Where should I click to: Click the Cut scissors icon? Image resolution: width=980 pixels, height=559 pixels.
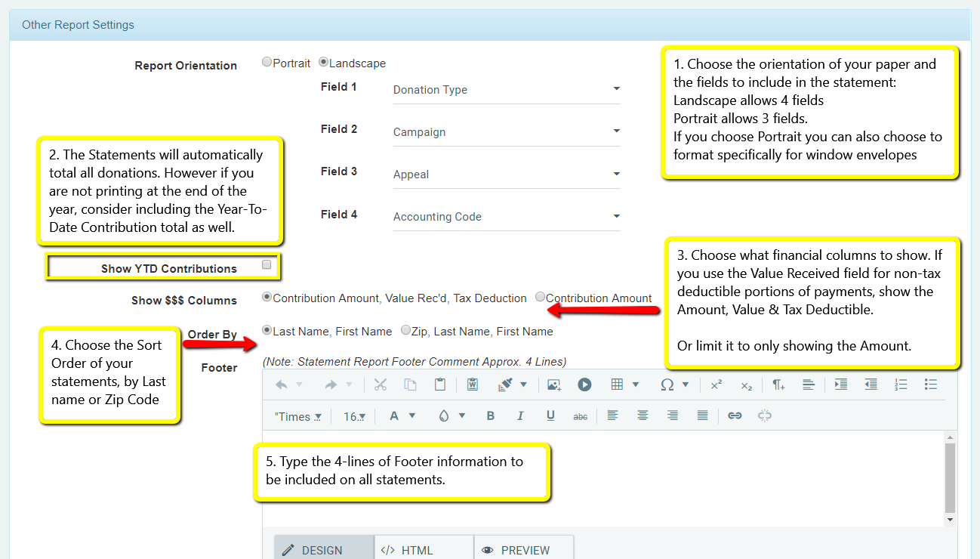tap(380, 385)
